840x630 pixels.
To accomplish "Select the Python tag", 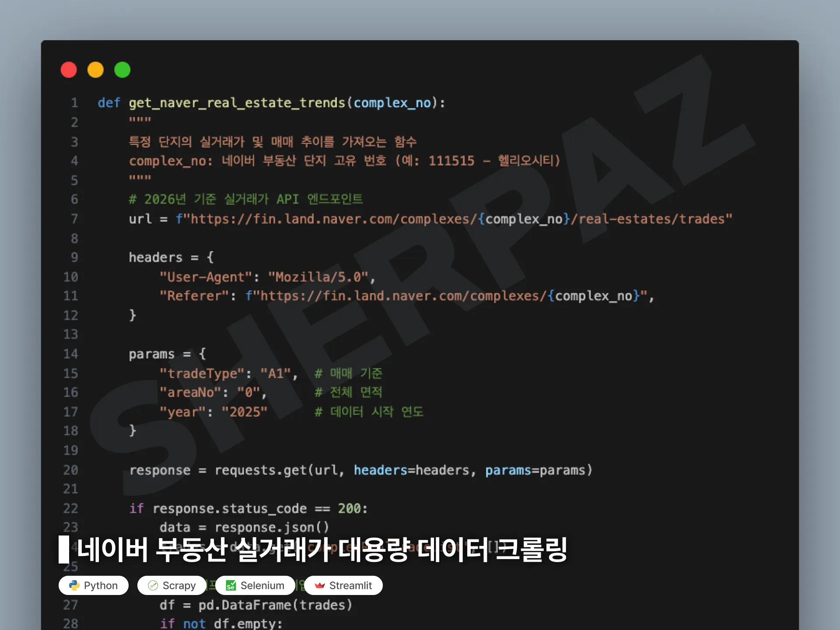I will pyautogui.click(x=94, y=585).
